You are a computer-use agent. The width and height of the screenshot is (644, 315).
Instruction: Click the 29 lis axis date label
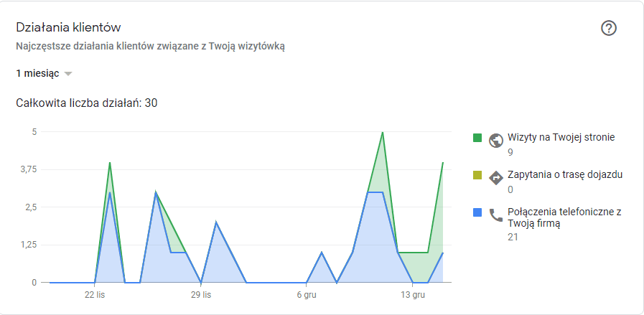201,295
